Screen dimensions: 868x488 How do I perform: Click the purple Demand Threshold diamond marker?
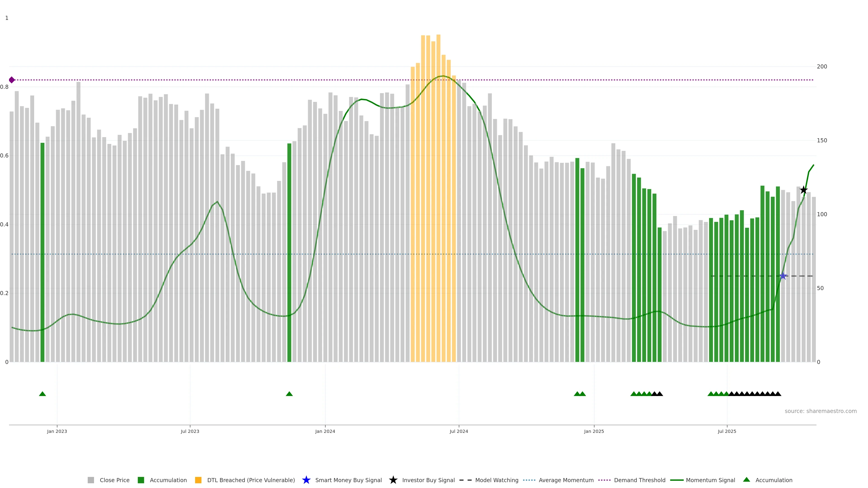[12, 80]
